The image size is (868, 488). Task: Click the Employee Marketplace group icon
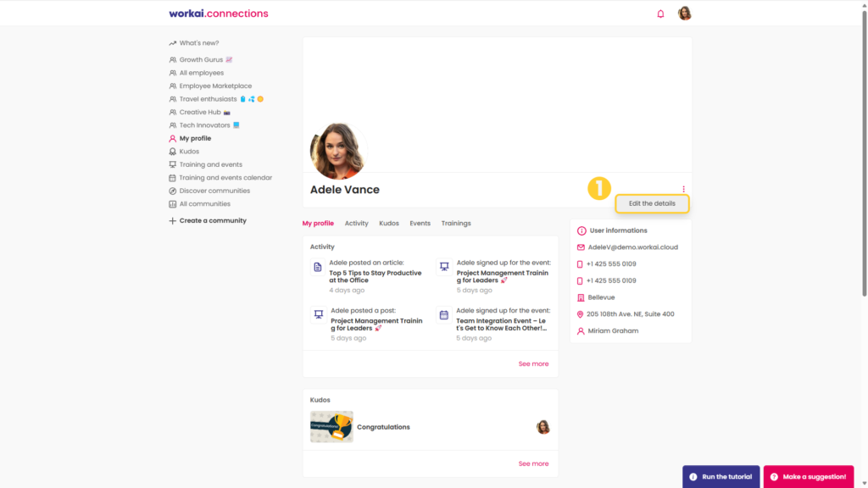click(x=173, y=86)
